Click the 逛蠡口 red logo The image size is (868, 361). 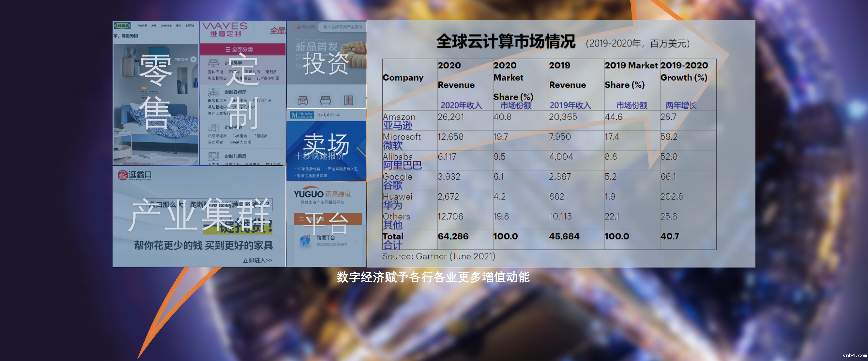(122, 175)
